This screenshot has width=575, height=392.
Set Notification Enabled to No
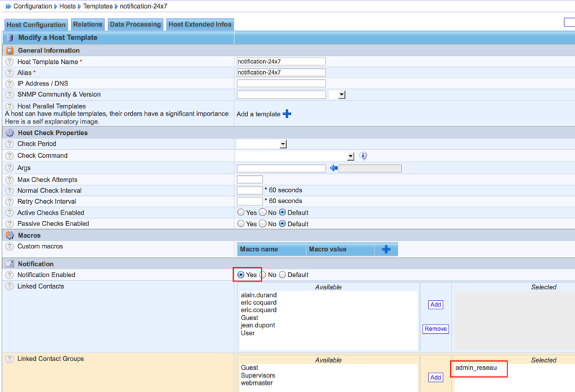point(263,275)
